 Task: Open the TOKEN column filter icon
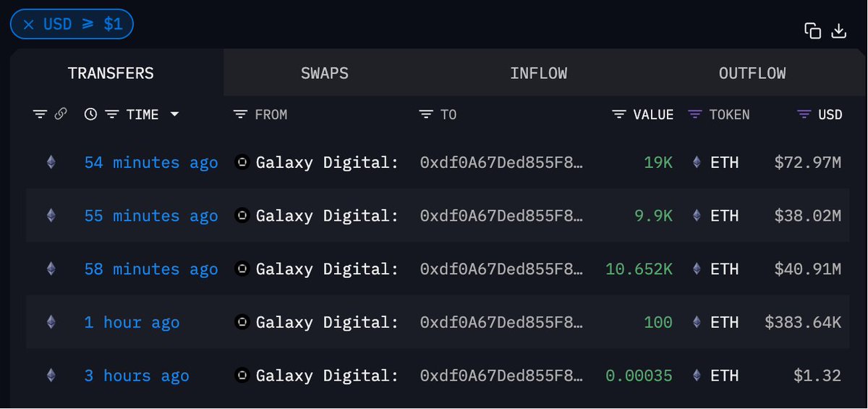(x=695, y=114)
